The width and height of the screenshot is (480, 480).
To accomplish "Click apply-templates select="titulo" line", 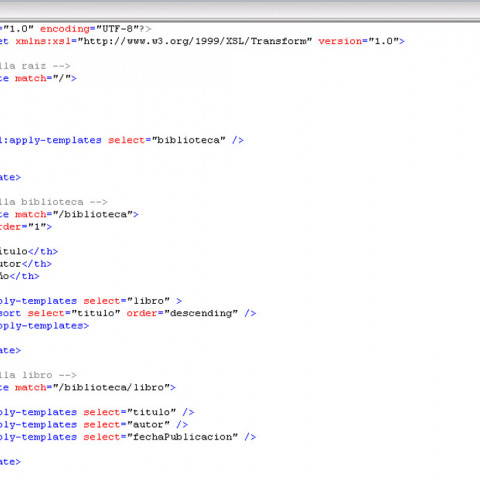I will (x=97, y=412).
